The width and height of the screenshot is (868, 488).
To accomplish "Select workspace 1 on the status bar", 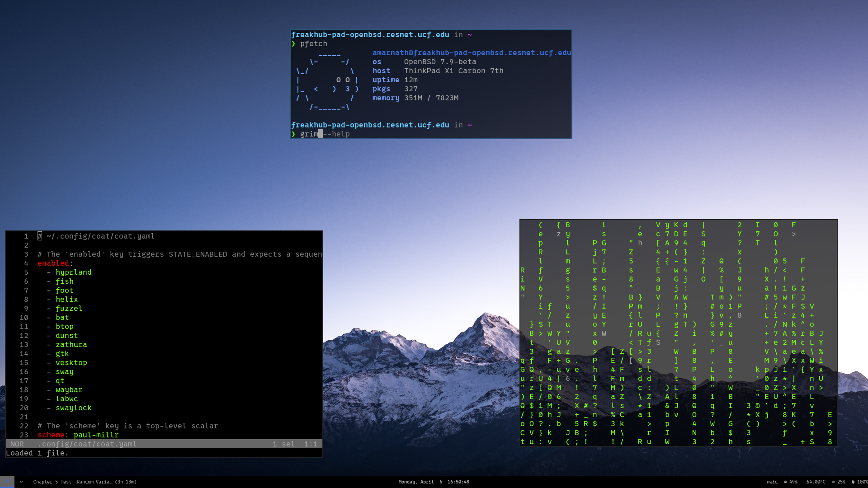I will point(7,482).
